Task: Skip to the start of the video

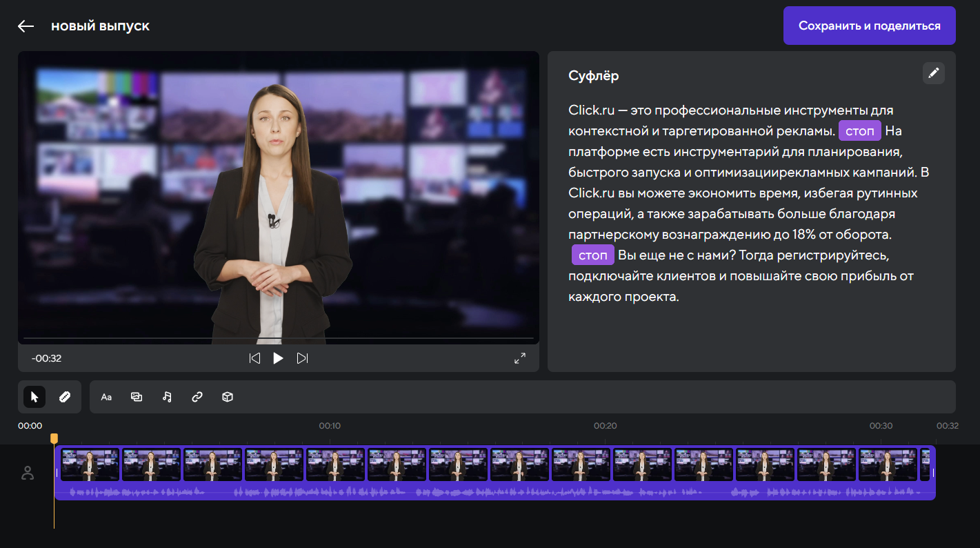Action: pyautogui.click(x=254, y=358)
